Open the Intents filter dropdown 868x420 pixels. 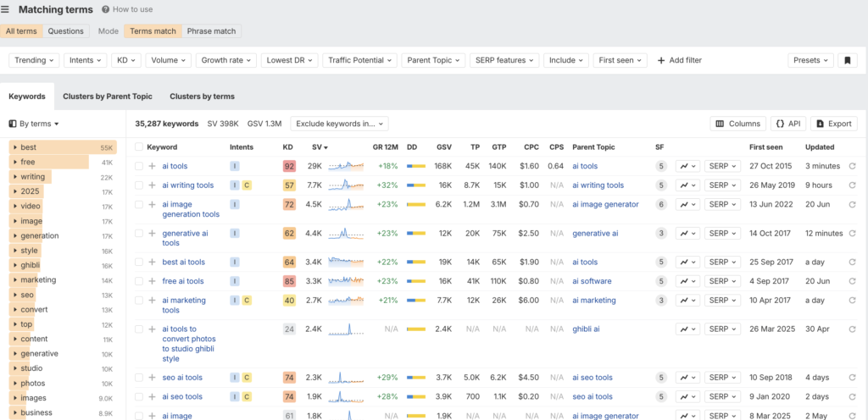pos(86,60)
